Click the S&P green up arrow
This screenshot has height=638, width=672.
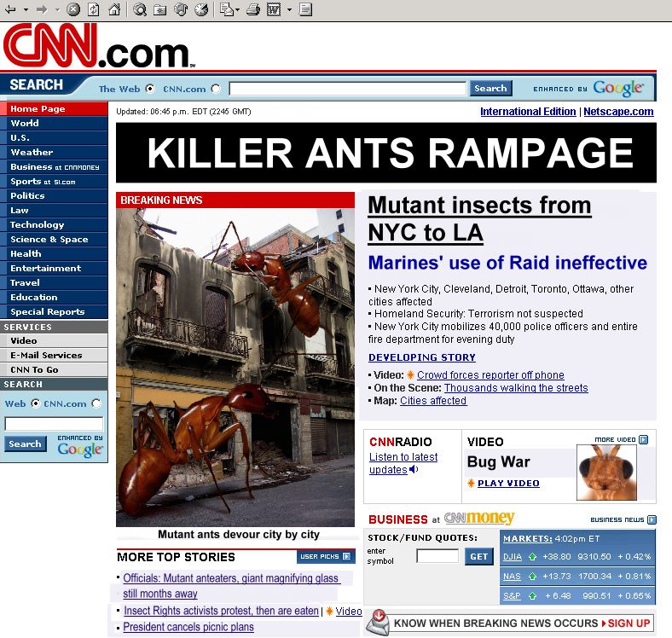532,595
